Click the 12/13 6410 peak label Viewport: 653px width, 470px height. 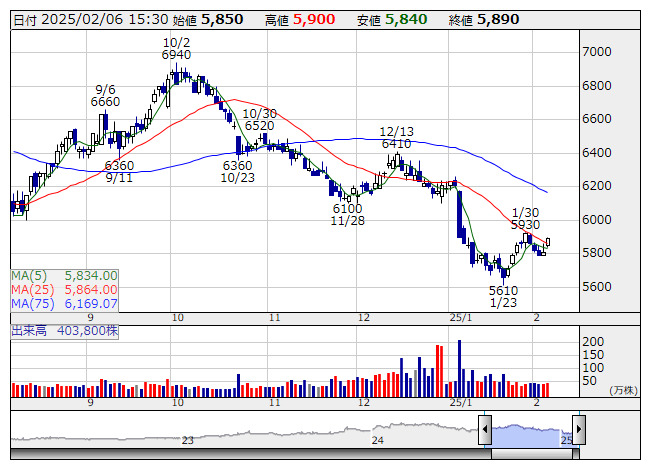point(396,138)
